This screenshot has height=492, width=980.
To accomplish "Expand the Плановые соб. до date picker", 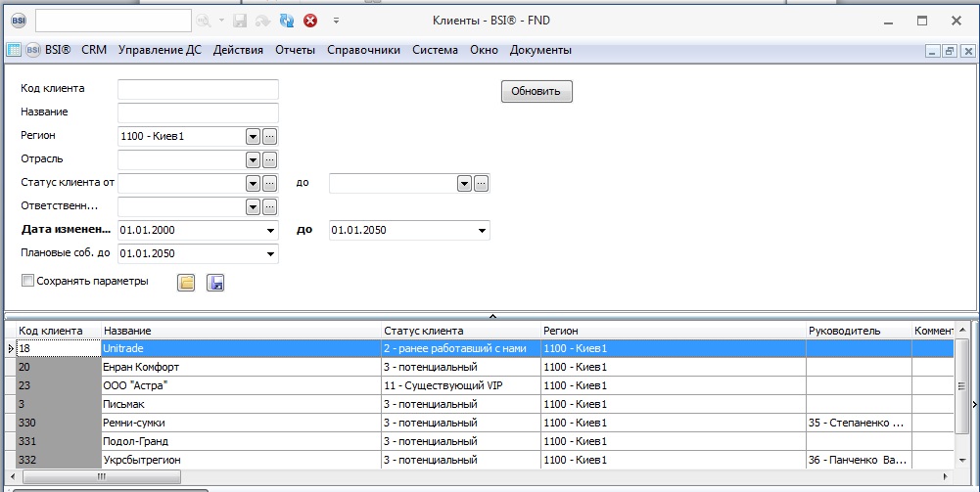I will pyautogui.click(x=270, y=254).
